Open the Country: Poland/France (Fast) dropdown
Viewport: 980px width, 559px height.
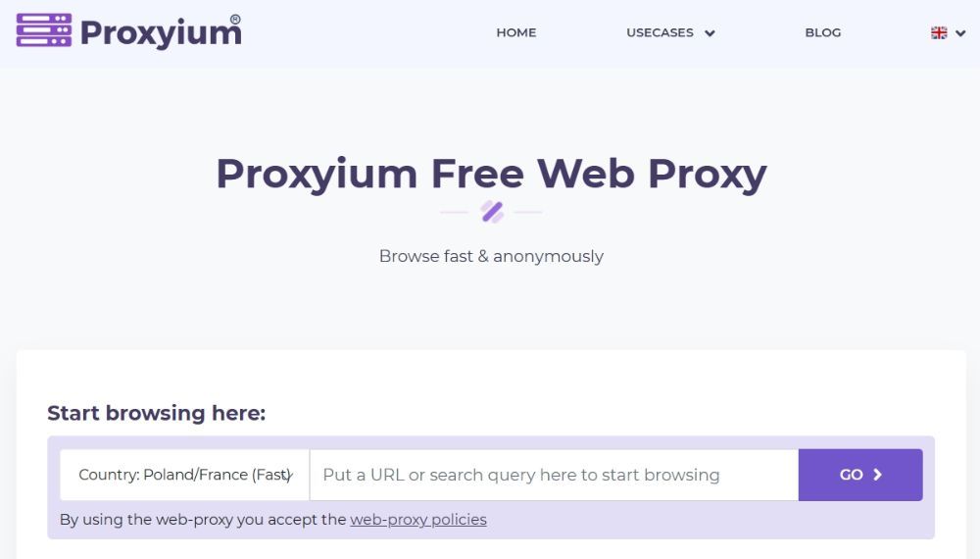point(184,475)
